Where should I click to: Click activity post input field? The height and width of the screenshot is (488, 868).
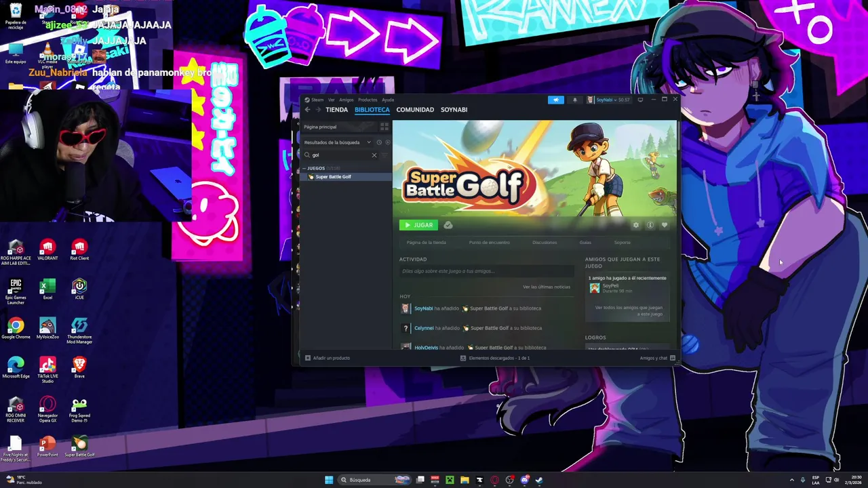click(486, 271)
